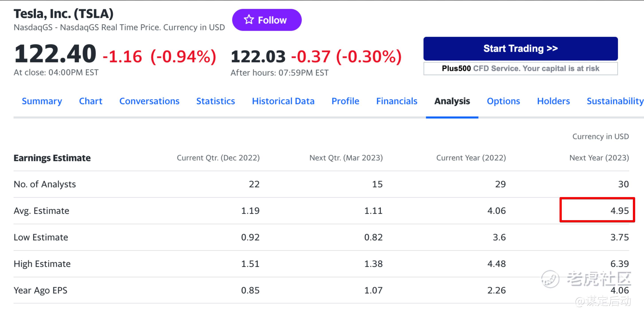Click the Earnings Estimate table heading
This screenshot has height=316, width=644.
click(52, 158)
